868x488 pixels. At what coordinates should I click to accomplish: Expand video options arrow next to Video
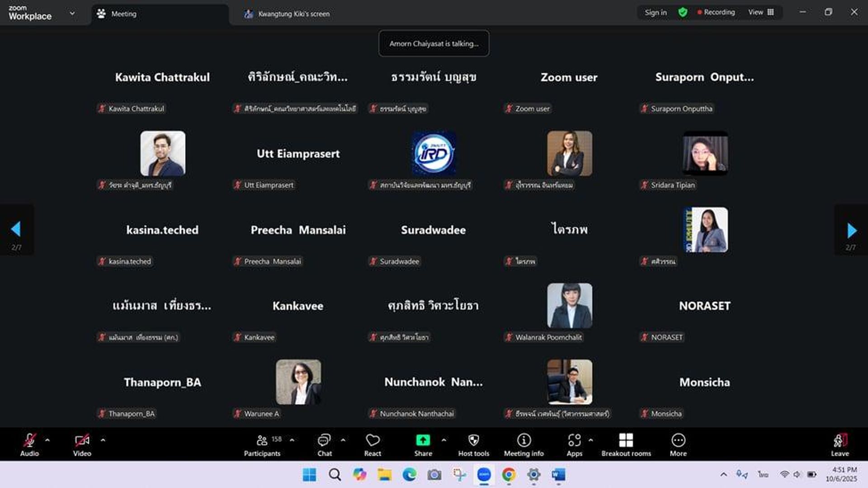point(103,440)
